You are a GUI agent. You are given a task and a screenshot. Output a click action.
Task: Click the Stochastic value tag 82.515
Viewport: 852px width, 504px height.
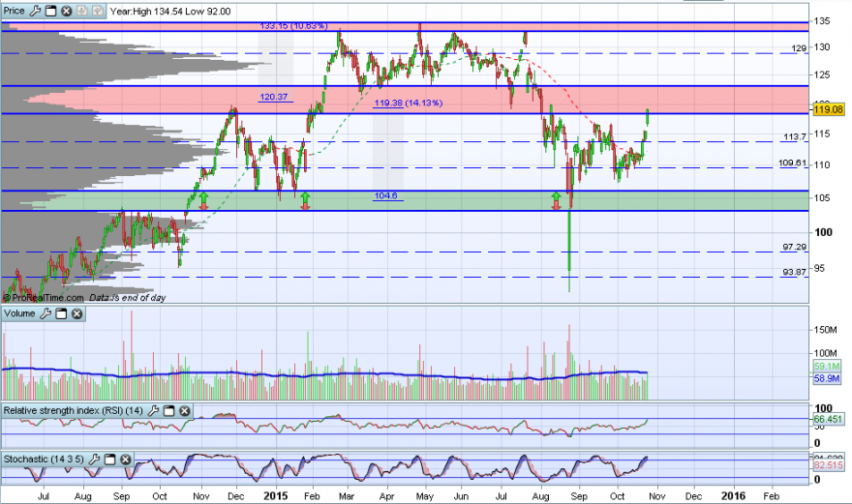tap(828, 465)
